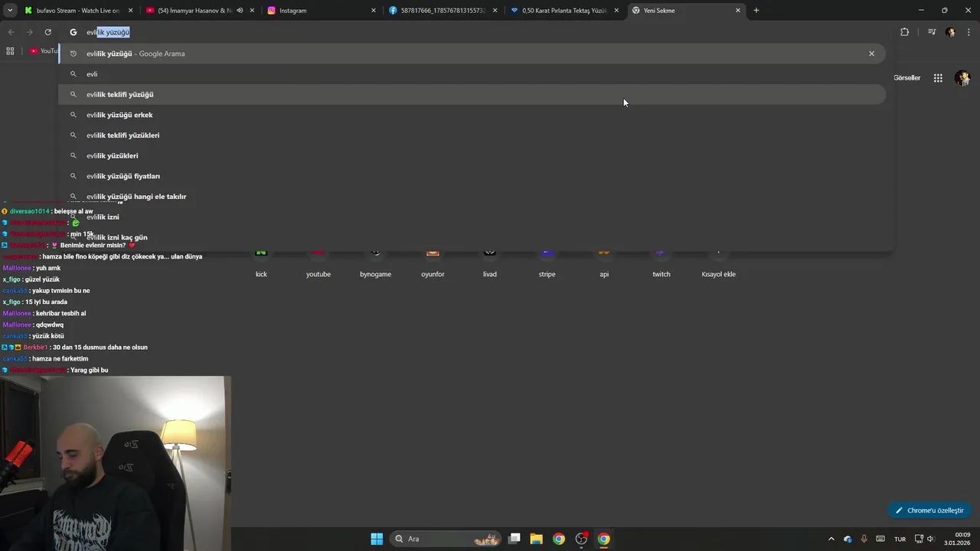Screen dimensions: 980x551
Task: Open the Google apps grid
Action: [938, 78]
